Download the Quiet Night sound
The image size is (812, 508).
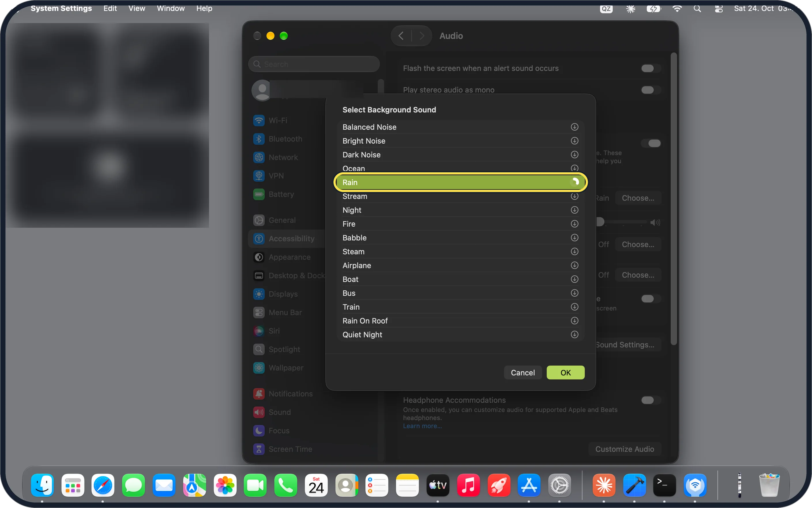click(x=574, y=335)
